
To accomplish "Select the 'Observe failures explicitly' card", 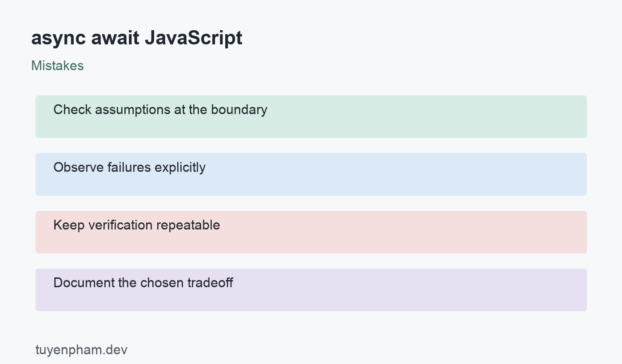I will click(311, 174).
